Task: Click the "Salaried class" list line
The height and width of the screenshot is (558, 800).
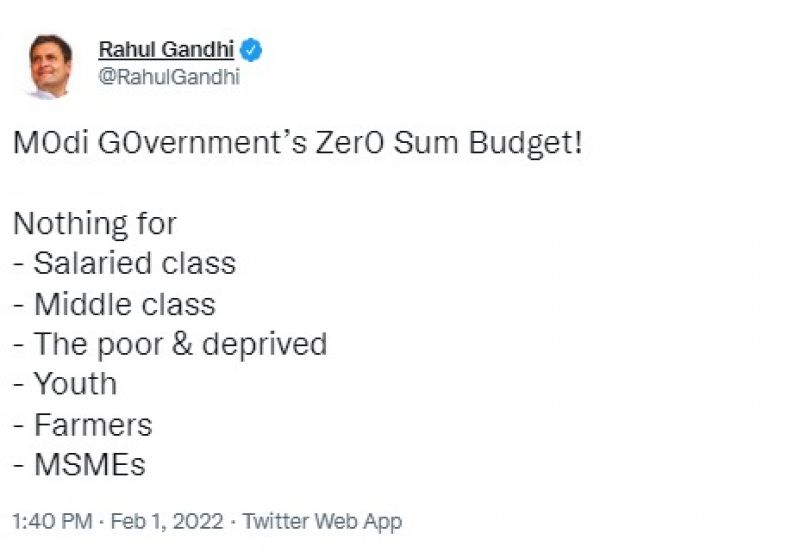Action: tap(134, 263)
